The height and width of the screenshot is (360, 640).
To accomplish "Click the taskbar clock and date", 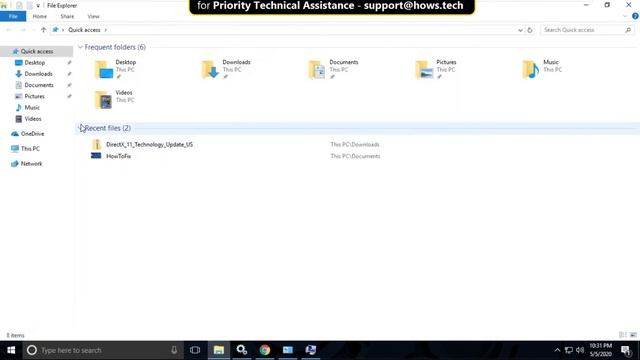I will coord(600,350).
